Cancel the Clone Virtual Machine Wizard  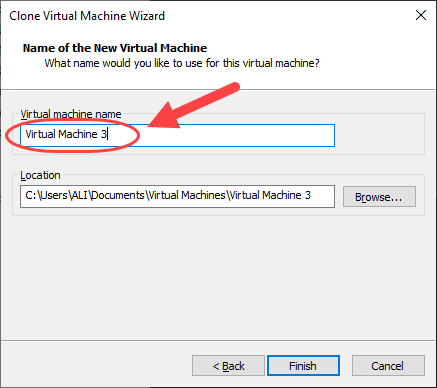(388, 366)
